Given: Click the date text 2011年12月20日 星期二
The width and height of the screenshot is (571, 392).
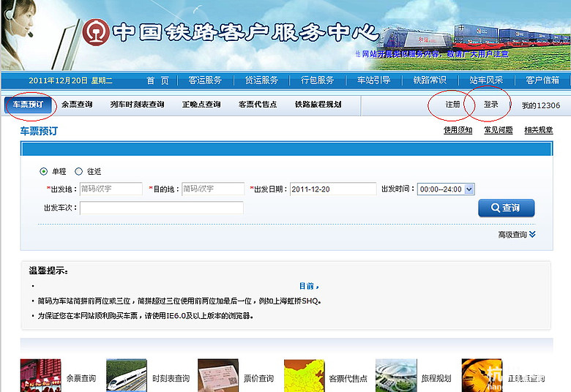Looking at the screenshot, I should (x=70, y=80).
